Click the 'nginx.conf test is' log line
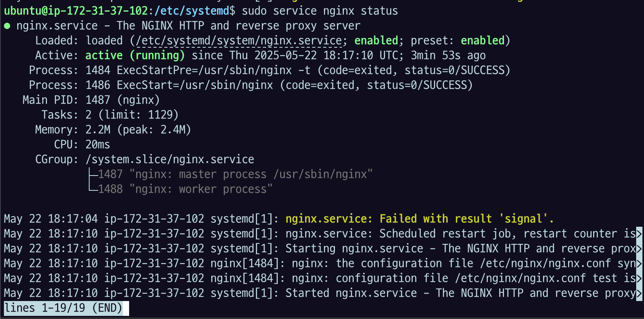 click(320, 278)
